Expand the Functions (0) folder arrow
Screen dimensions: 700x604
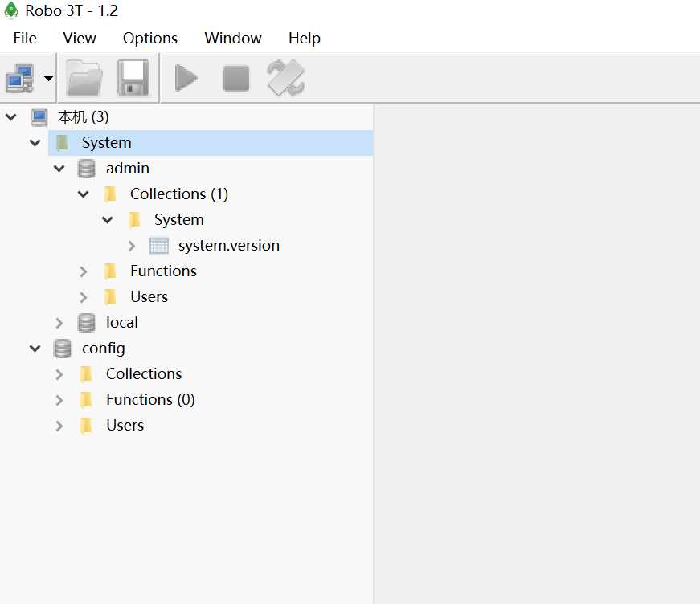[59, 400]
